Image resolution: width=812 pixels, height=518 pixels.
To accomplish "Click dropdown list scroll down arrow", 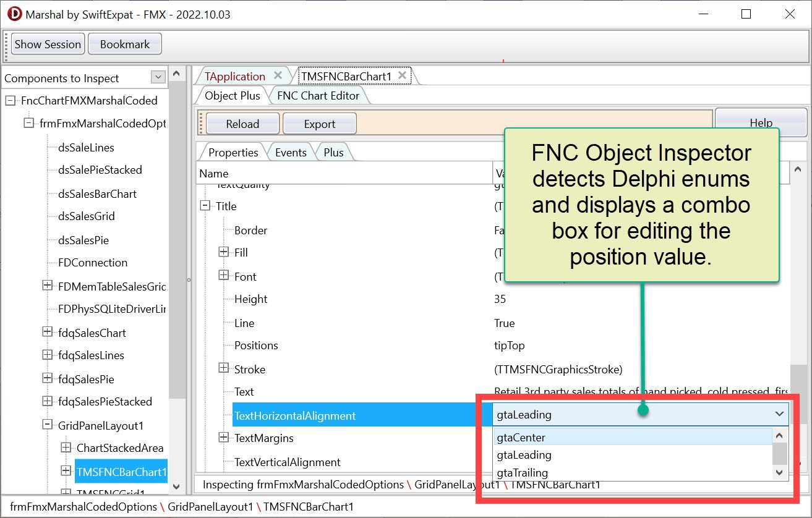I will point(780,473).
